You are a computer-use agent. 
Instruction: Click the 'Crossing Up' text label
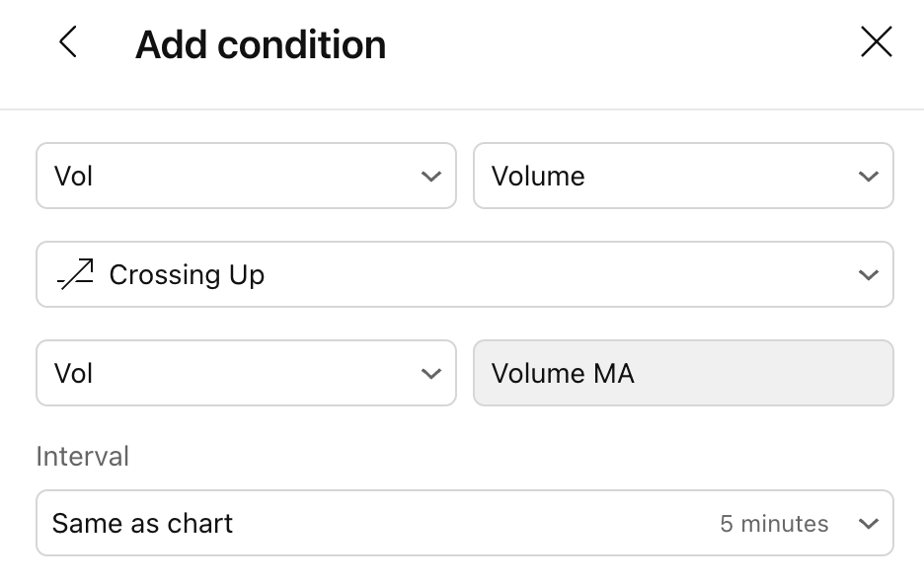187,275
